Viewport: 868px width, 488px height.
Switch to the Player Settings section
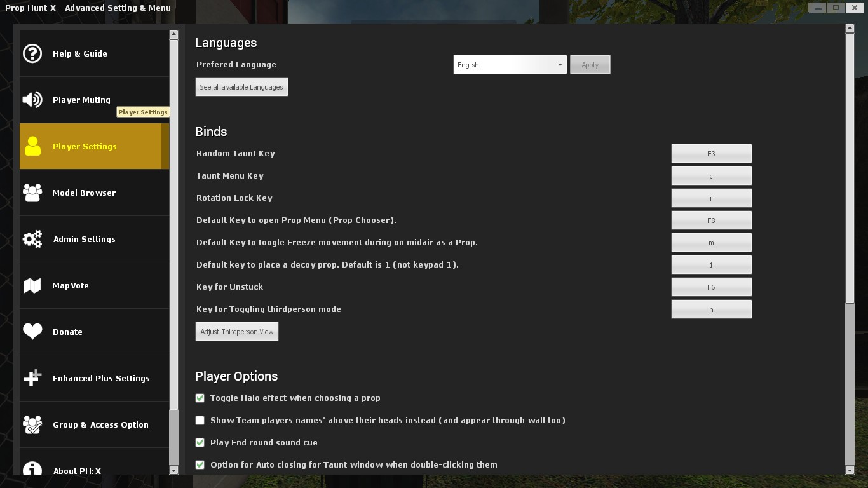(85, 146)
